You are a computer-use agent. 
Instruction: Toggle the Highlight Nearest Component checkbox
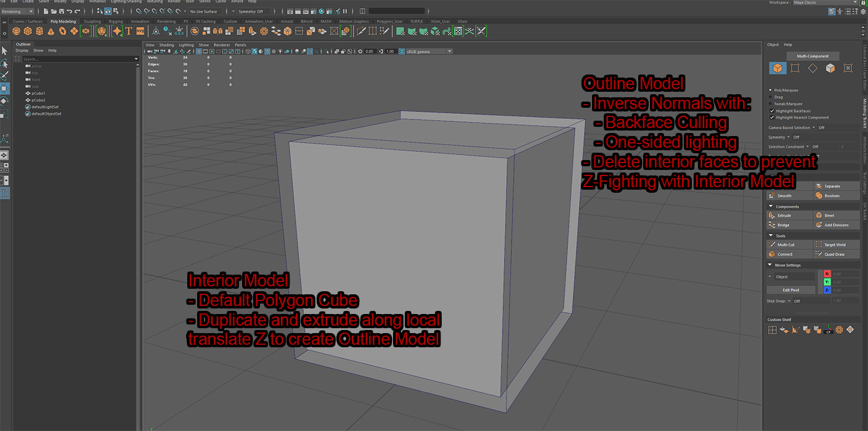(772, 117)
